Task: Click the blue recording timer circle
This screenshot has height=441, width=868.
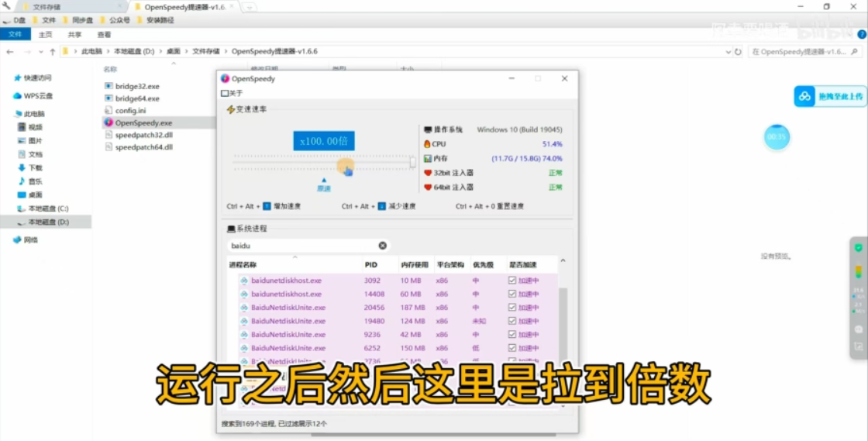Action: tap(777, 137)
